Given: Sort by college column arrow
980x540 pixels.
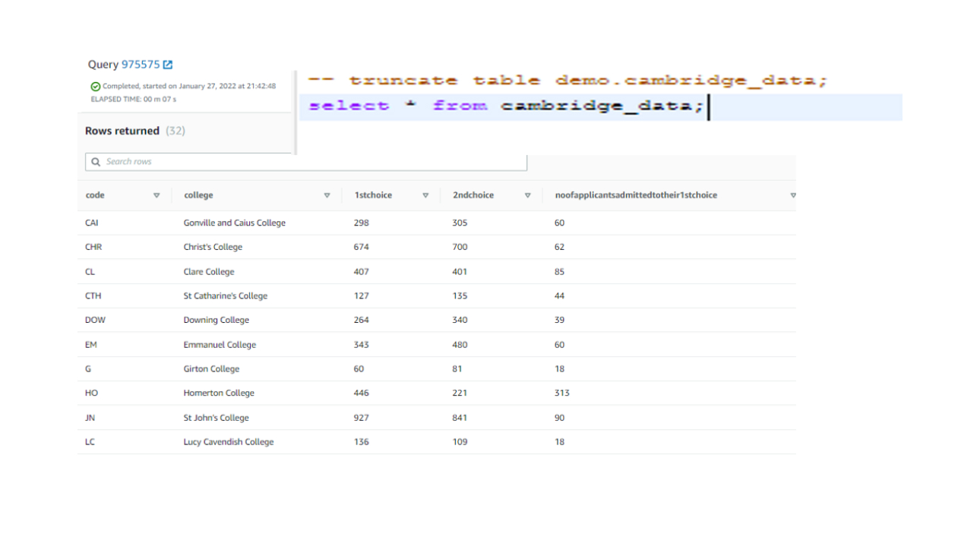Looking at the screenshot, I should [327, 196].
